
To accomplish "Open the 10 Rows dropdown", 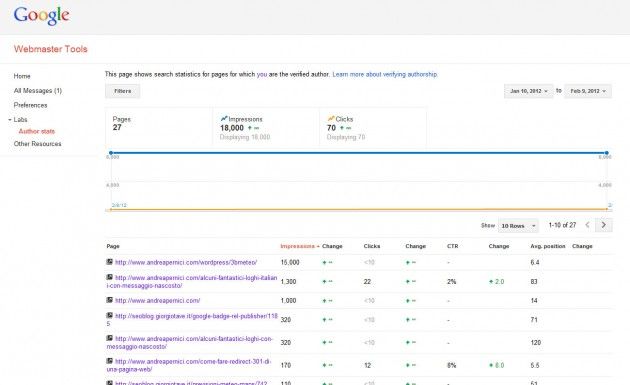I will (x=518, y=225).
